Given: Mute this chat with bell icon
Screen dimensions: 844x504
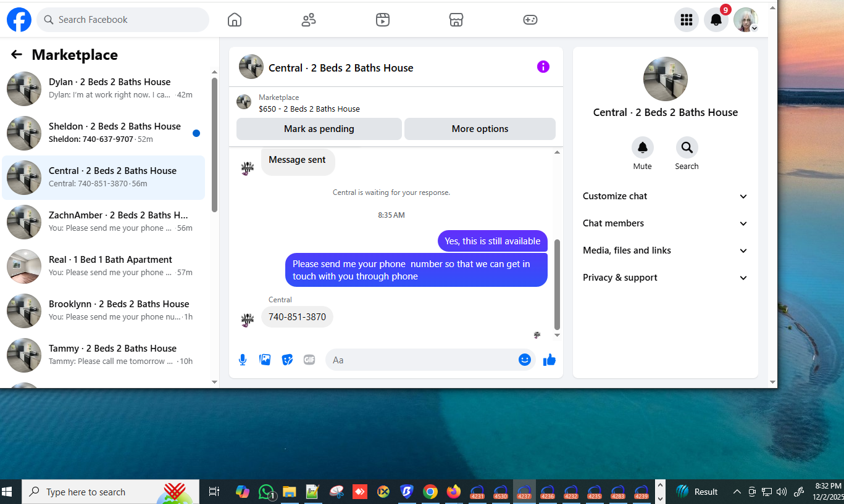Looking at the screenshot, I should [643, 147].
